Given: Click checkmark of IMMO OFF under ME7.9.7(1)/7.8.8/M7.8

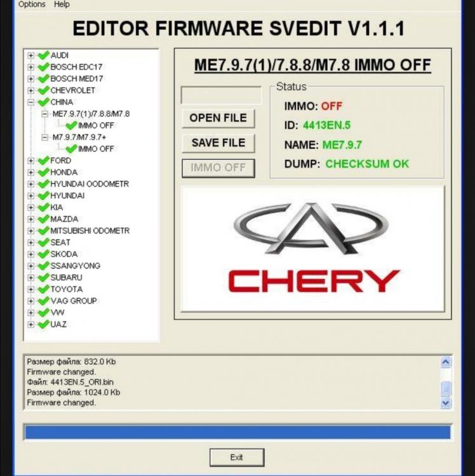Looking at the screenshot, I should click(71, 125).
